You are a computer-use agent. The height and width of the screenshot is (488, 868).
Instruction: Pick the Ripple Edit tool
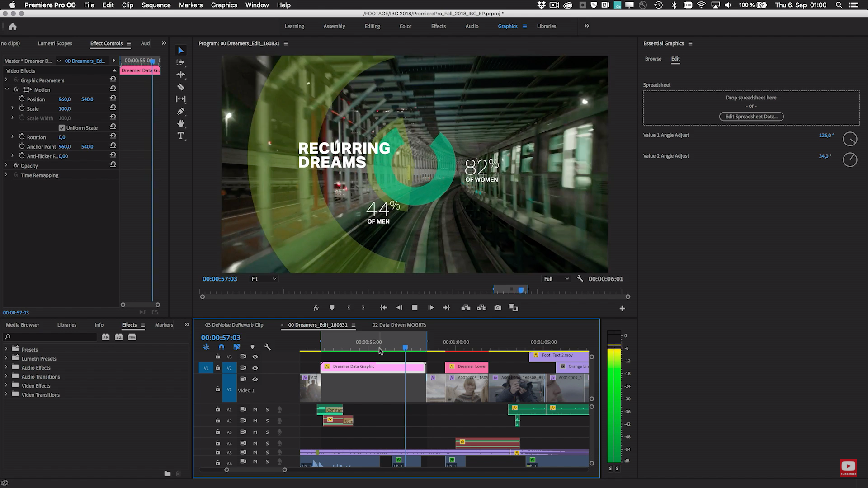[181, 75]
